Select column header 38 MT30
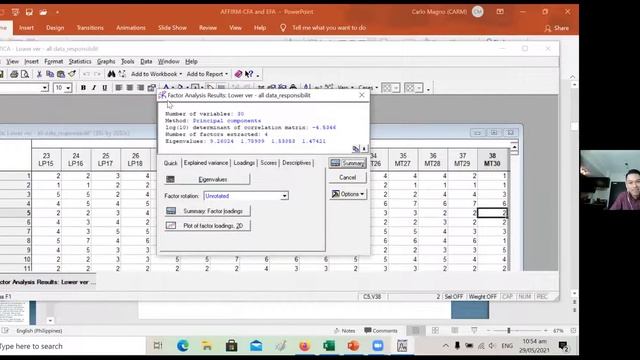 (492, 160)
